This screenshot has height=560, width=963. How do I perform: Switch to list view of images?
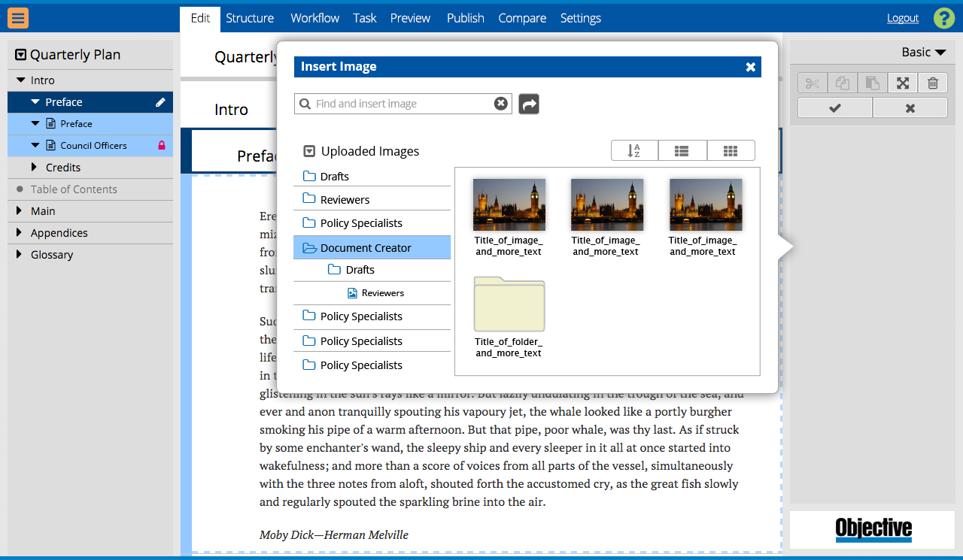682,150
